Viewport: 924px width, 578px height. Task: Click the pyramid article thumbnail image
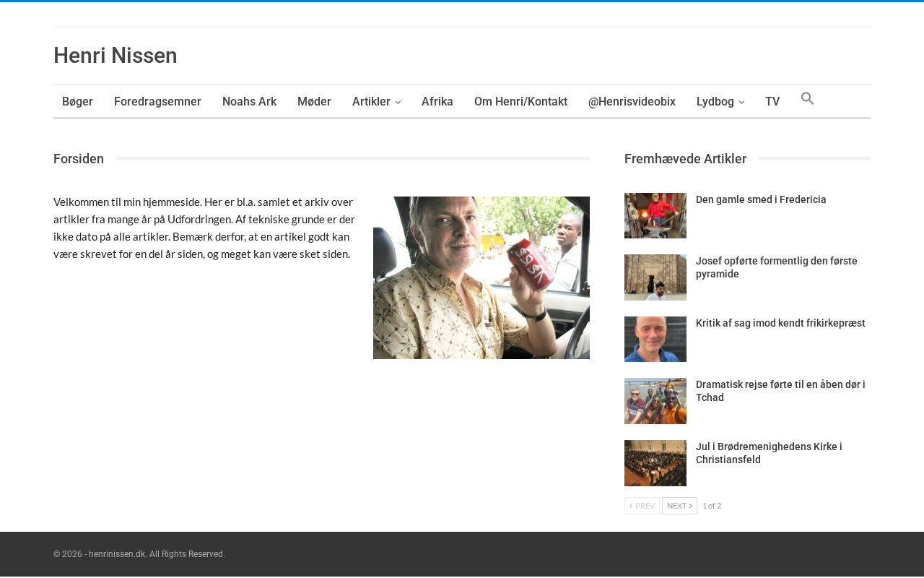click(655, 277)
